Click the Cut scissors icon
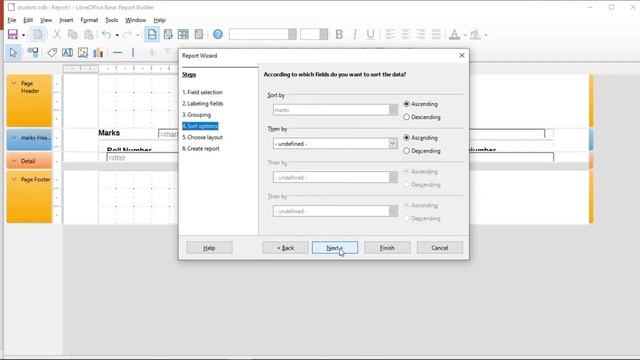The width and height of the screenshot is (640, 360). click(x=57, y=35)
